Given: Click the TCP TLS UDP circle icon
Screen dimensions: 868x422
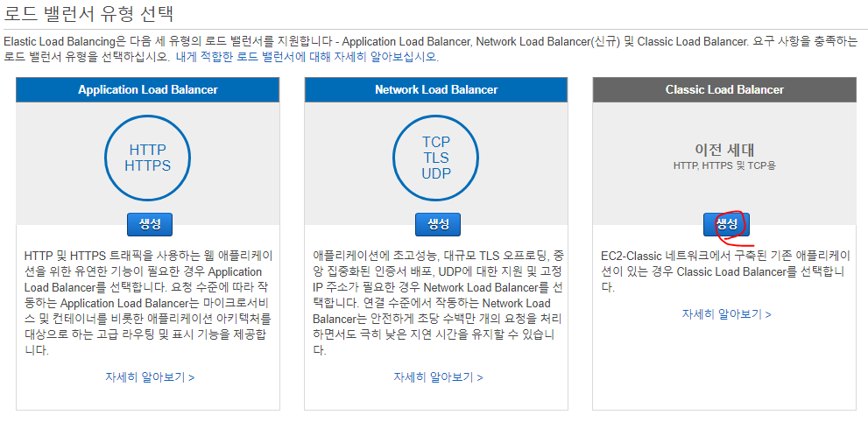Looking at the screenshot, I should (x=436, y=158).
